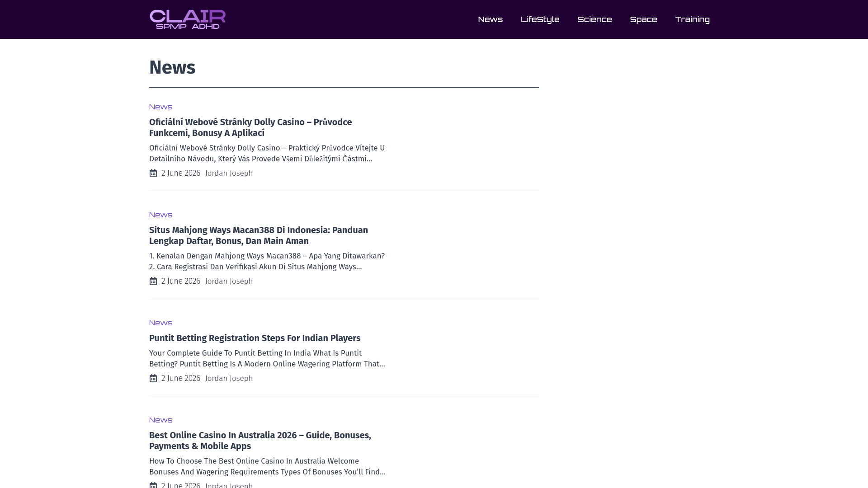Open the Oficiální Webové Stránky Dolly Casino article
Viewport: 868px width, 488px height.
pyautogui.click(x=250, y=127)
